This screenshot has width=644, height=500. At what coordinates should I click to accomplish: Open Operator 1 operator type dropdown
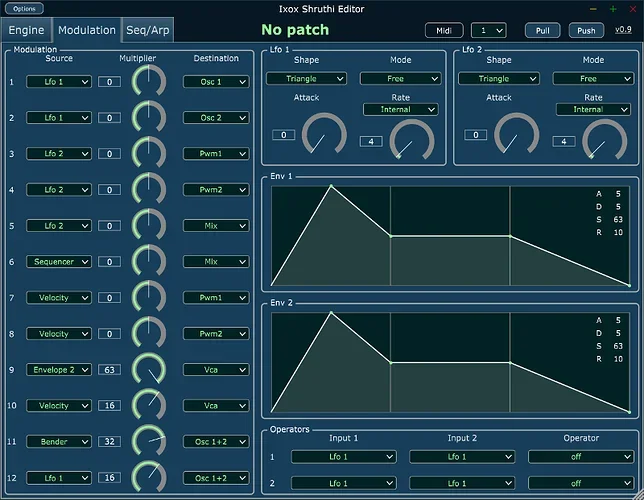point(580,457)
